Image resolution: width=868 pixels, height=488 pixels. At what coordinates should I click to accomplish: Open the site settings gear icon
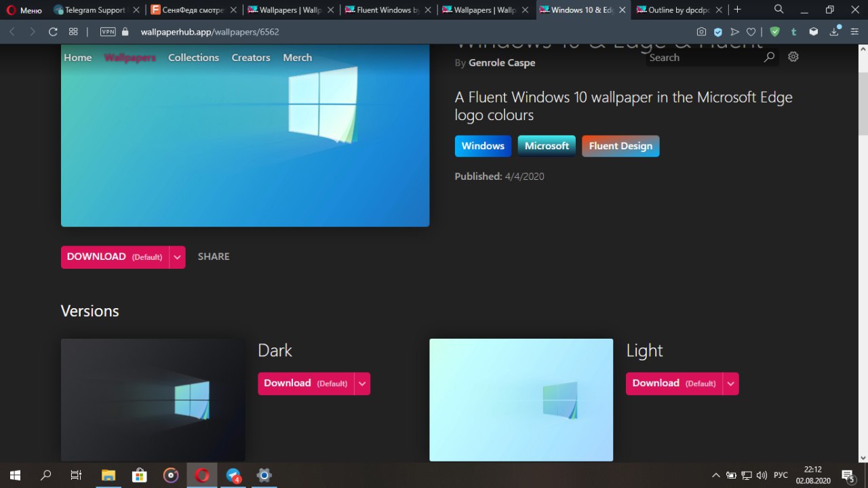[793, 57]
